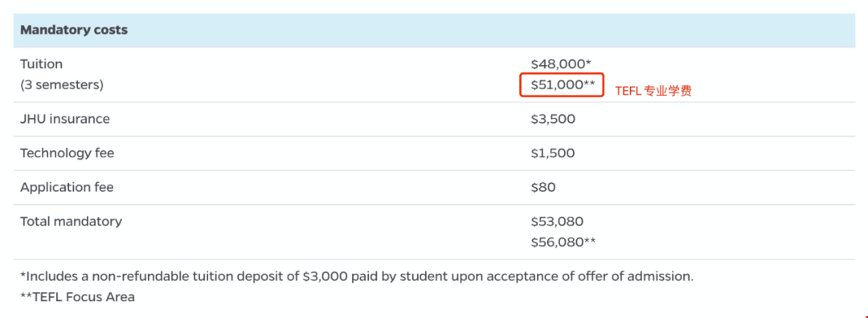868x318 pixels.
Task: Click the Mandatory costs table header
Action: (x=74, y=30)
